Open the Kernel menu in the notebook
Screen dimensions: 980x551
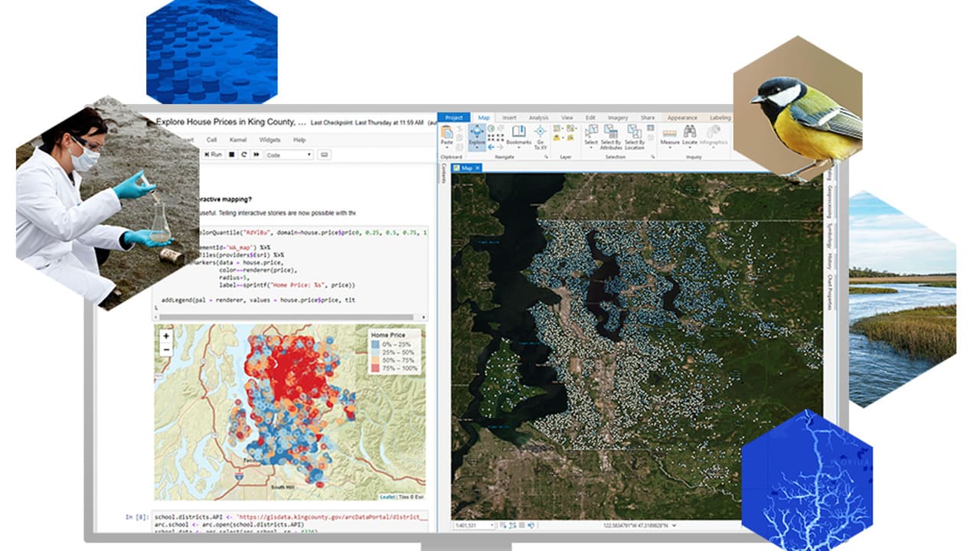pos(238,140)
